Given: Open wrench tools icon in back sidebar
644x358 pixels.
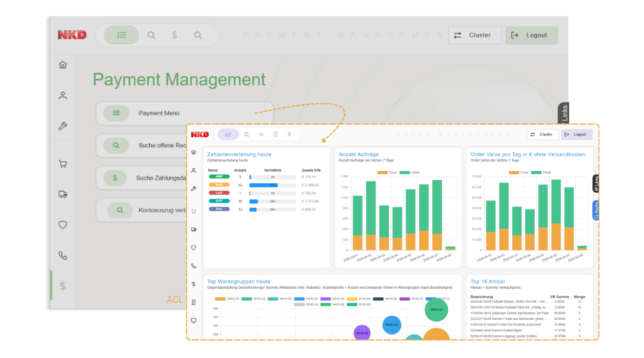Looking at the screenshot, I should pos(63,126).
